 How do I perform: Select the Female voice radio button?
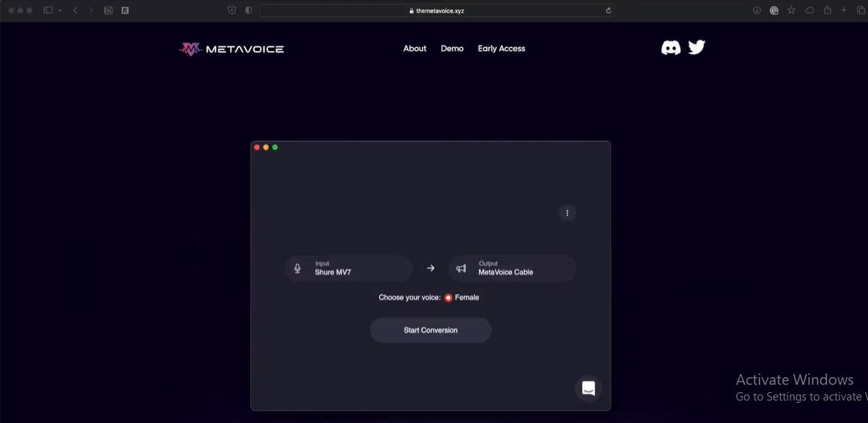coord(448,298)
